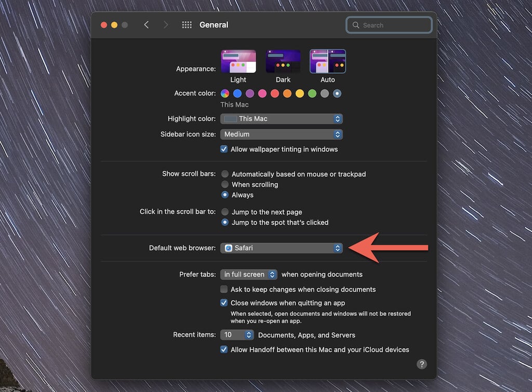
Task: Open the help question mark button
Action: pos(422,364)
